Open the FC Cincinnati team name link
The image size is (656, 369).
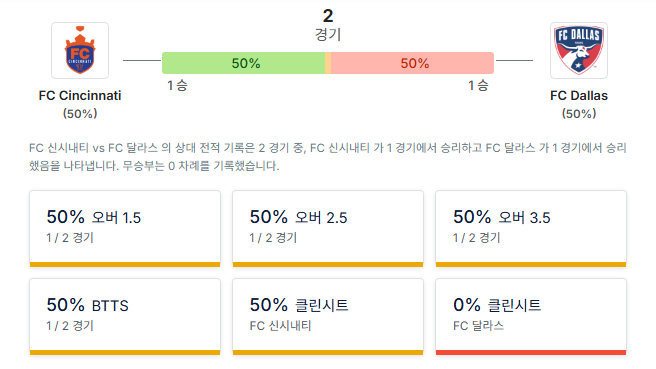tap(80, 95)
